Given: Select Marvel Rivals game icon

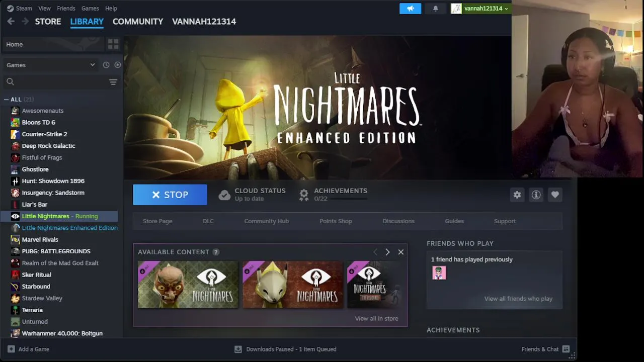Looking at the screenshot, I should (15, 240).
